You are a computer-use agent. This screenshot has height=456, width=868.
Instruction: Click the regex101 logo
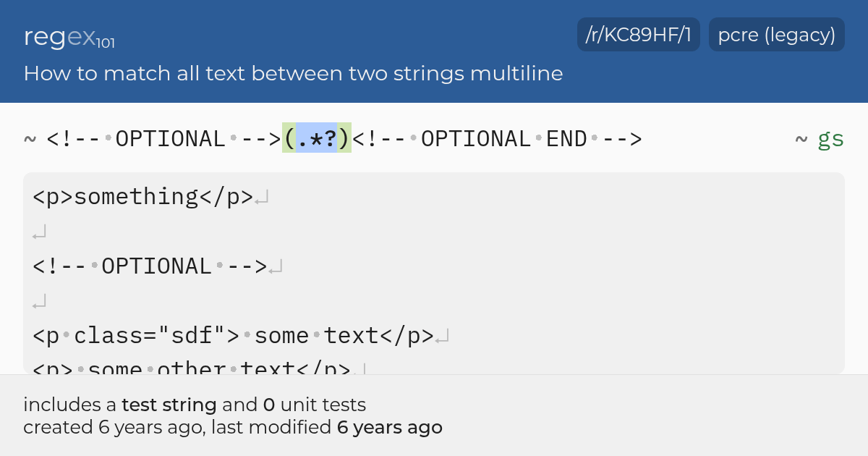click(x=69, y=37)
